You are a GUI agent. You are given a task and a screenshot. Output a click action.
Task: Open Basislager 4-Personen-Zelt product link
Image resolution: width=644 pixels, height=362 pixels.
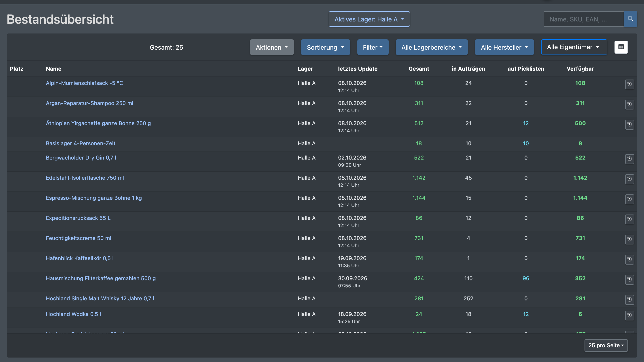pos(80,143)
